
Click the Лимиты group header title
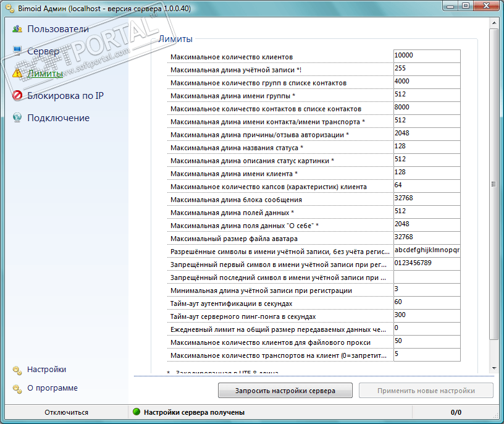[x=175, y=39]
